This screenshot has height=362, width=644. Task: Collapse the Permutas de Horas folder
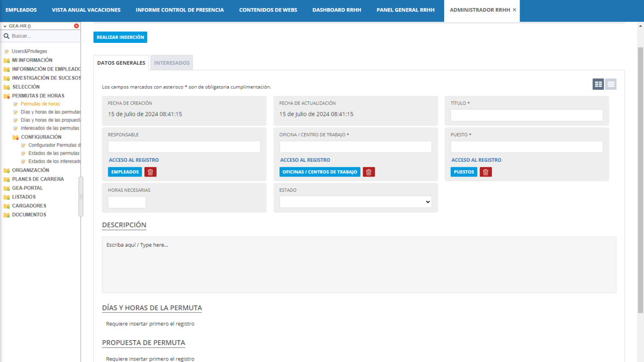point(7,96)
